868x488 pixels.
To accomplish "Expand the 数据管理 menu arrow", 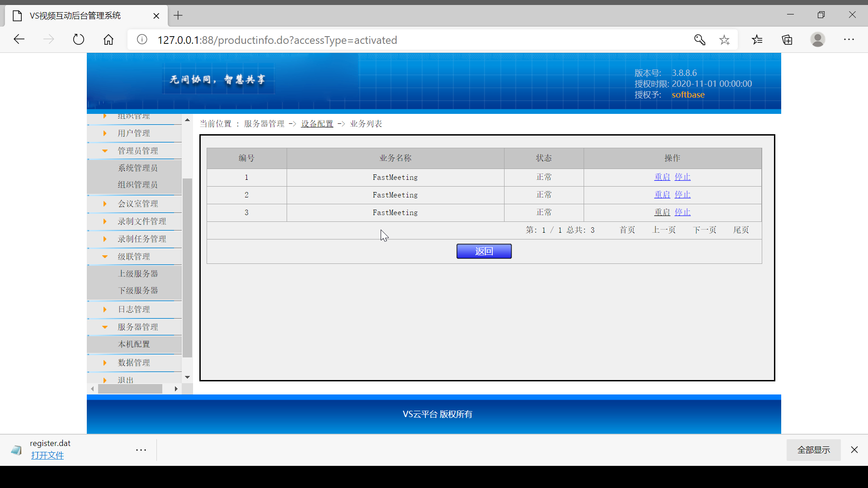I will click(105, 363).
